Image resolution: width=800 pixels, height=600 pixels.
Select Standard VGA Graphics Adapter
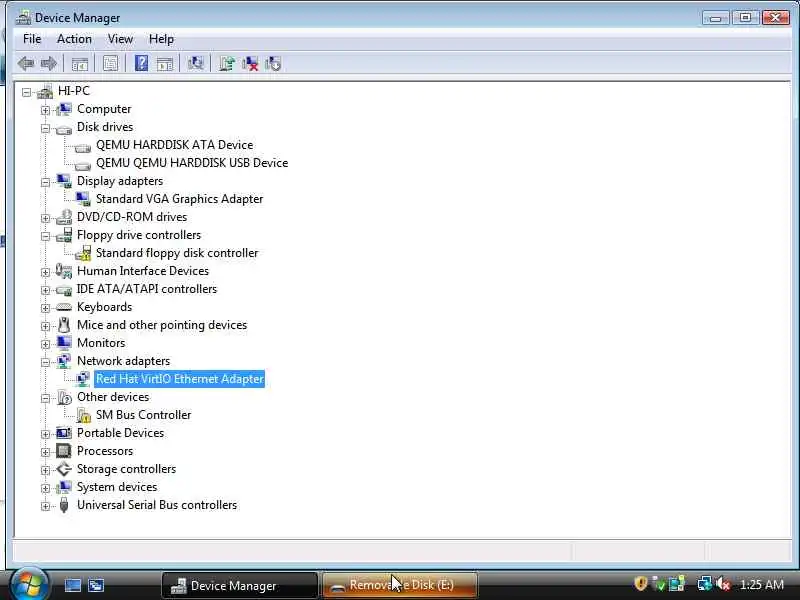tap(180, 199)
